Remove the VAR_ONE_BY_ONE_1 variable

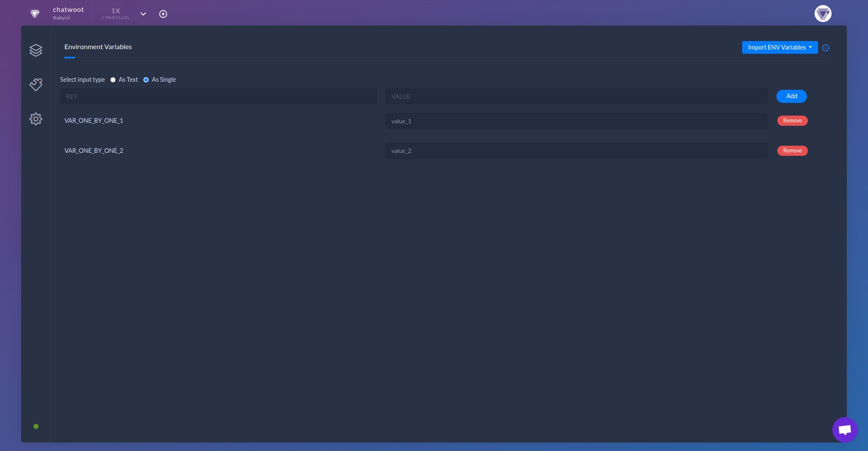[x=792, y=121]
